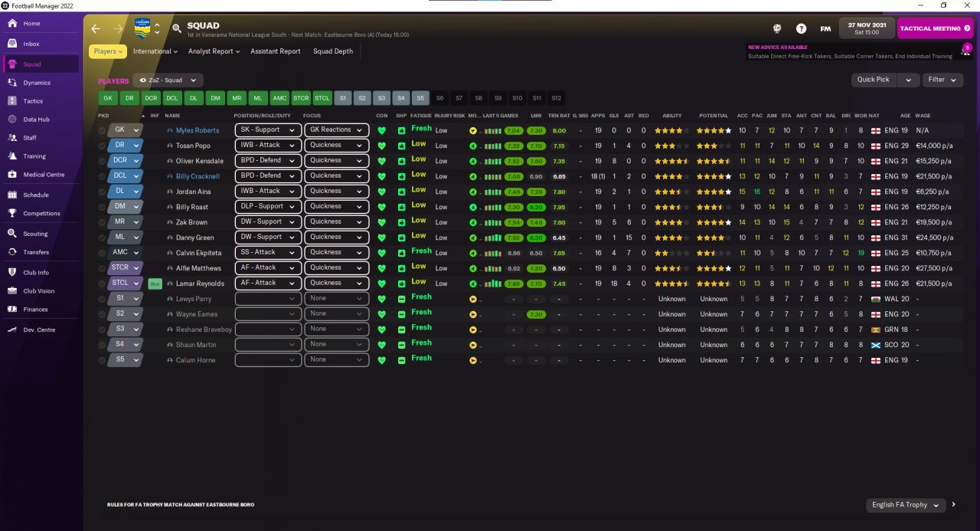Open the Assistant Report tab
The height and width of the screenshot is (531, 980).
point(276,51)
